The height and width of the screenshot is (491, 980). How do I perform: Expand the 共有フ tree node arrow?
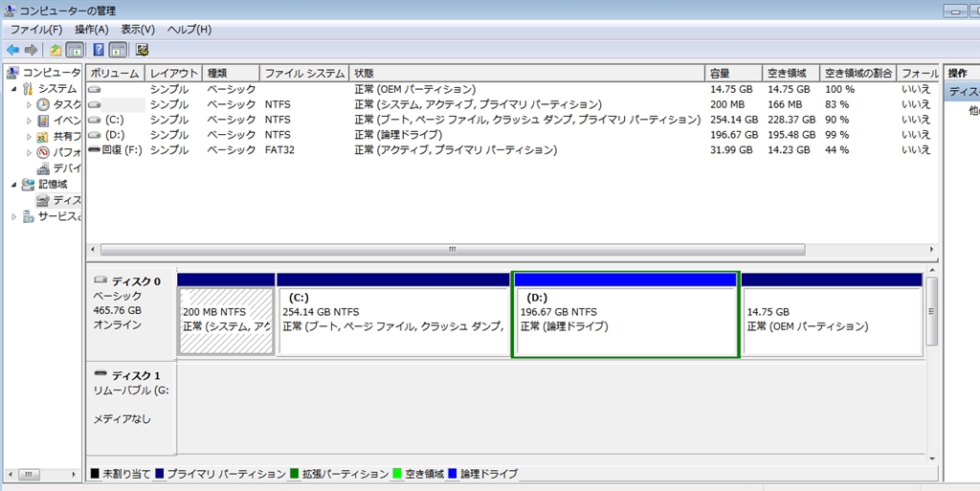(29, 137)
